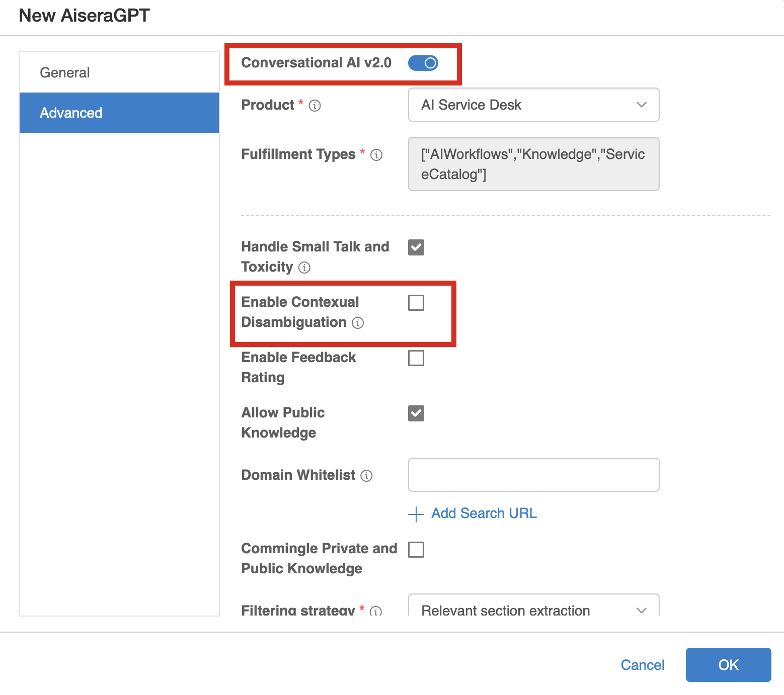Image resolution: width=784 pixels, height=695 pixels.
Task: Click the Cancel link
Action: pyautogui.click(x=643, y=665)
